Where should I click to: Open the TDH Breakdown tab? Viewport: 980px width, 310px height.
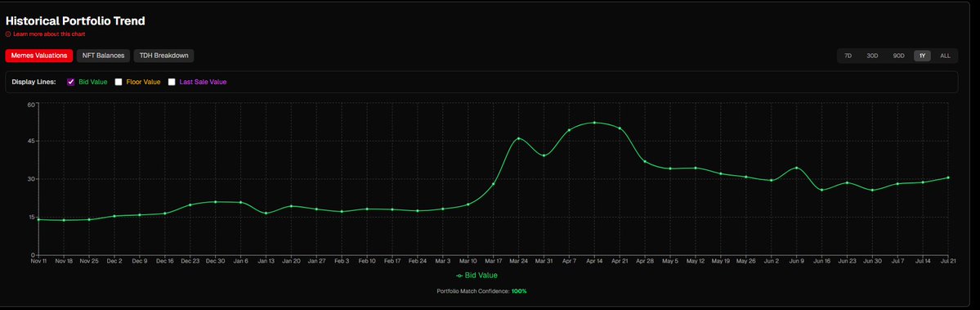(163, 56)
